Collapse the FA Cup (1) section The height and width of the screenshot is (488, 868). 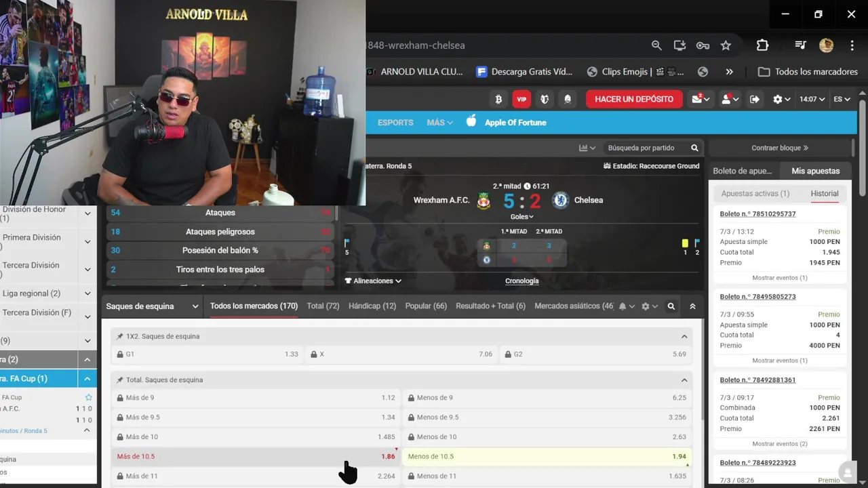(x=87, y=379)
